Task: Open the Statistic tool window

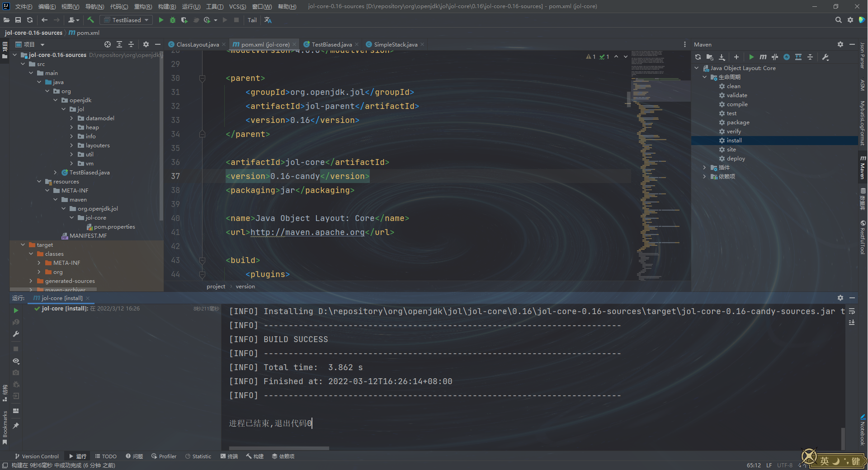Action: [198, 456]
